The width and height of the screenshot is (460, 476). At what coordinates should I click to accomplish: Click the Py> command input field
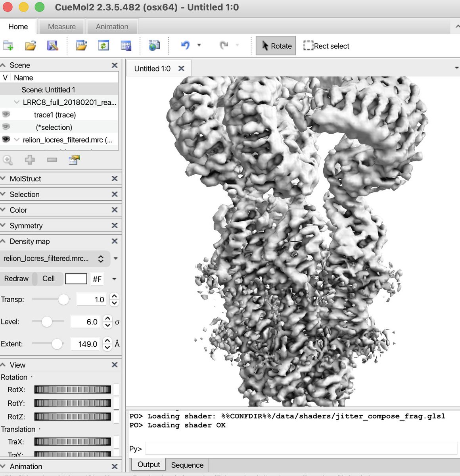pyautogui.click(x=301, y=449)
